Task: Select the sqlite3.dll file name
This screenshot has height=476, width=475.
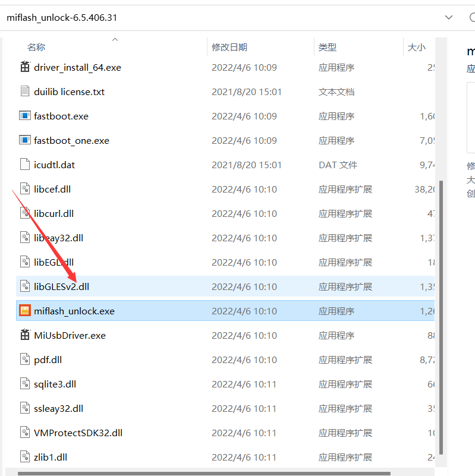Action: [x=55, y=384]
